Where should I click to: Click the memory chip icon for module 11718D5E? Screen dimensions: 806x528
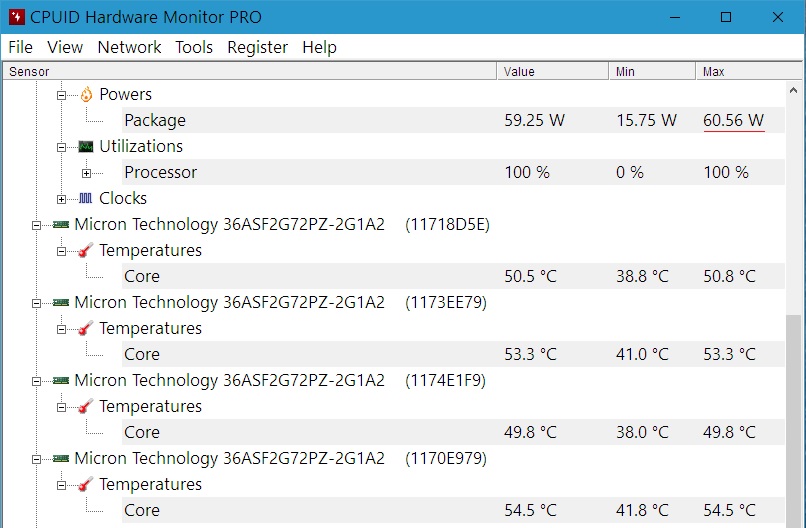[x=61, y=224]
